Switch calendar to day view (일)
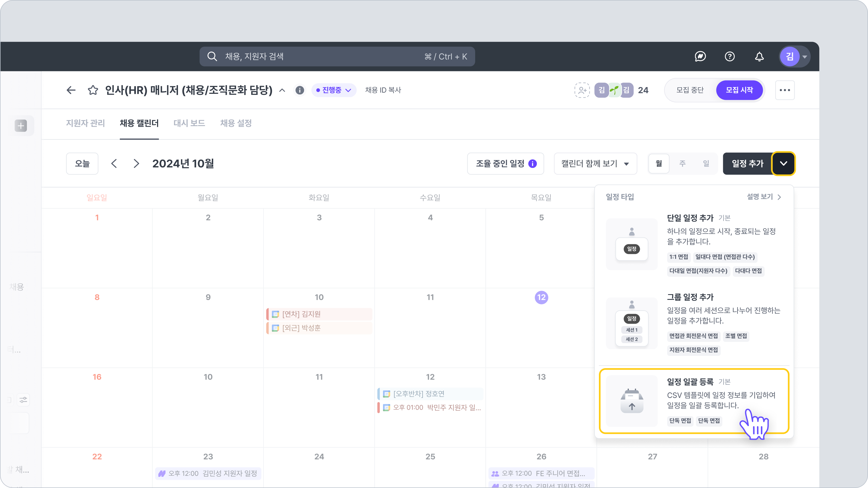 click(x=706, y=163)
